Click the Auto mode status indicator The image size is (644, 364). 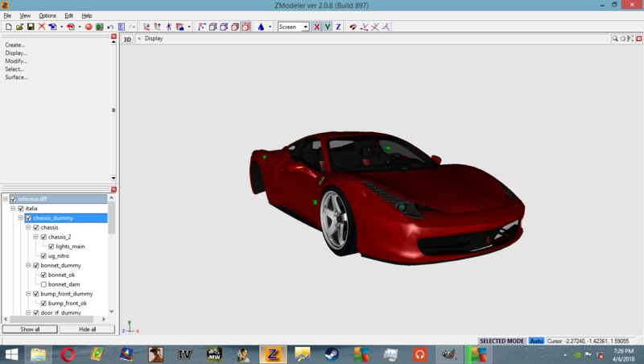(x=536, y=341)
